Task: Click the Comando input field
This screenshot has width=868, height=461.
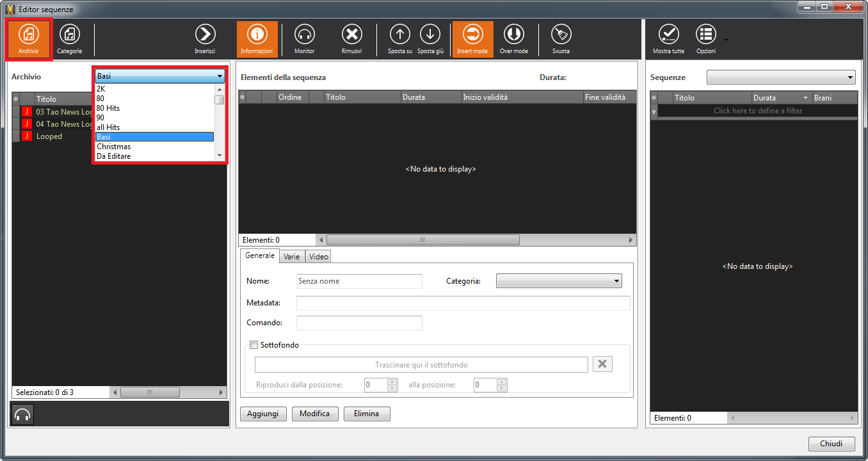Action: point(359,323)
